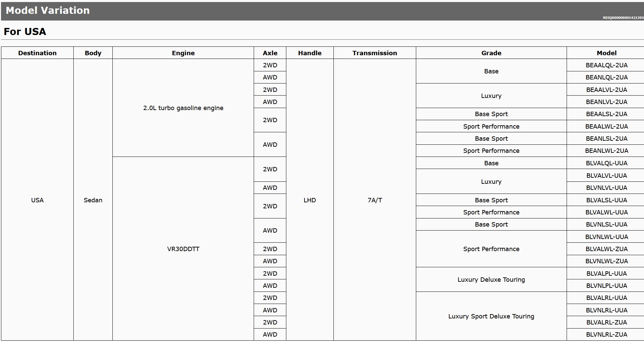This screenshot has height=342, width=644.
Task: Click the Sedan body cell
Action: 93,200
